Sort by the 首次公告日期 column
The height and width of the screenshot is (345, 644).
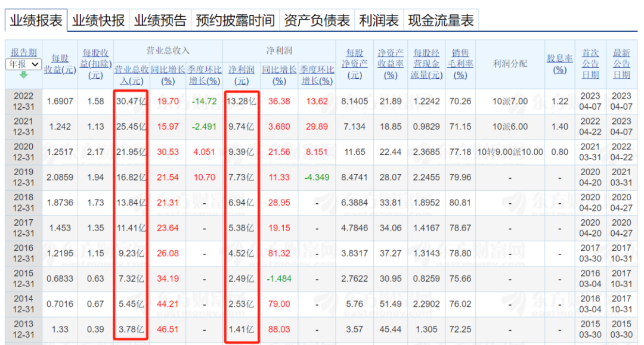pos(590,64)
